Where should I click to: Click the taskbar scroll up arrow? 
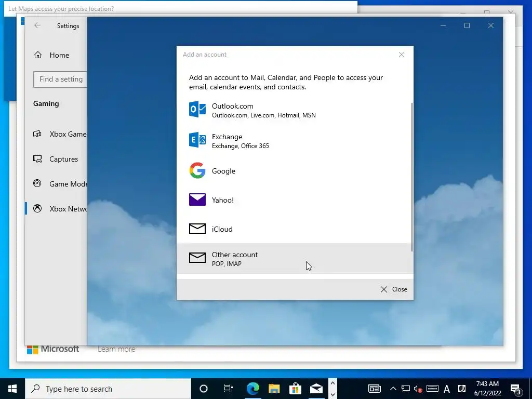[x=332, y=383]
